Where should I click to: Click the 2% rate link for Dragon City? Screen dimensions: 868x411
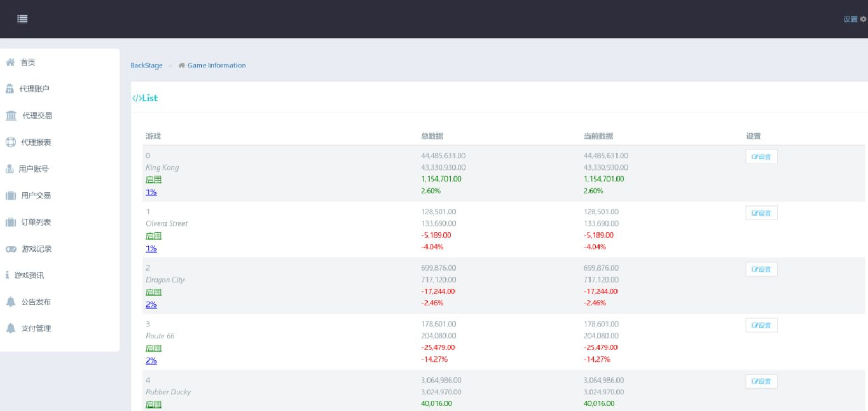click(x=151, y=305)
